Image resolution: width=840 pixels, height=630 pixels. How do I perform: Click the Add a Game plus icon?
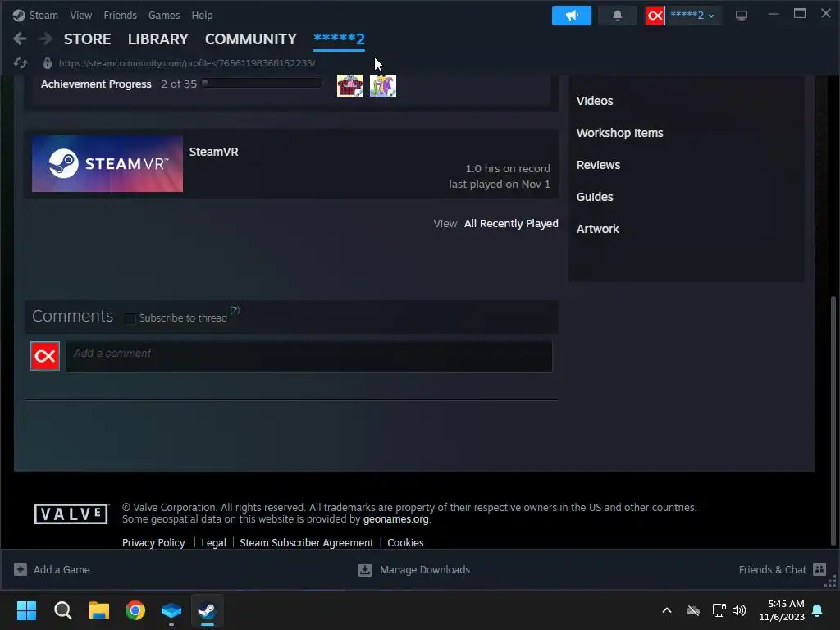(x=21, y=569)
